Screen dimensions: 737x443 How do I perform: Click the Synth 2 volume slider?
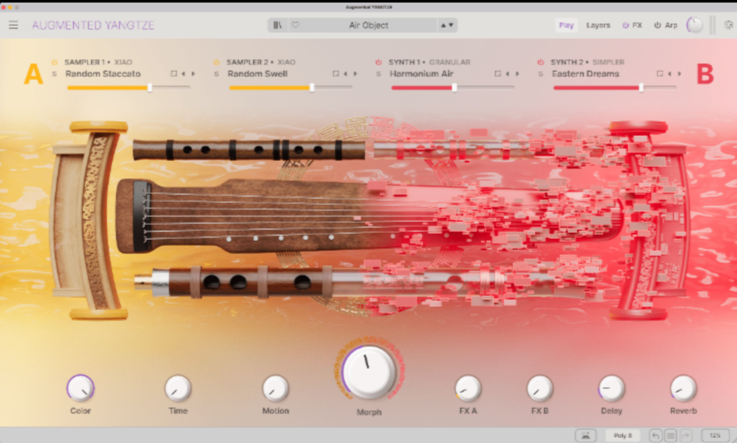615,87
